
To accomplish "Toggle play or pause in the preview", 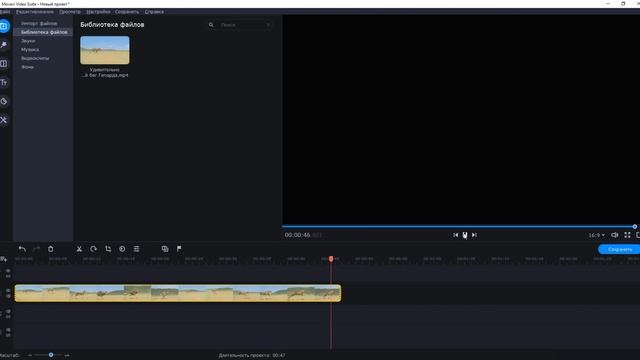I will [x=465, y=235].
